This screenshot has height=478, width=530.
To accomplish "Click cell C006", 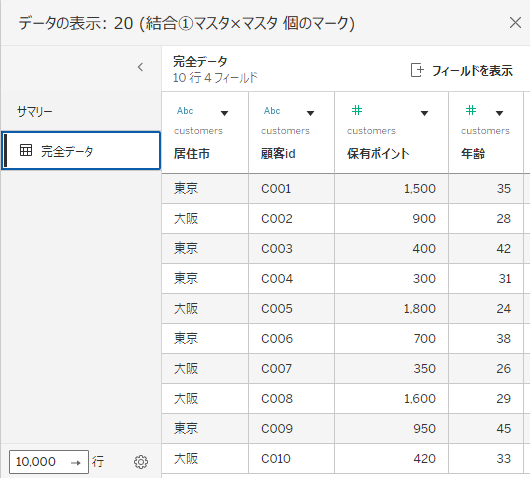I will (x=291, y=339).
